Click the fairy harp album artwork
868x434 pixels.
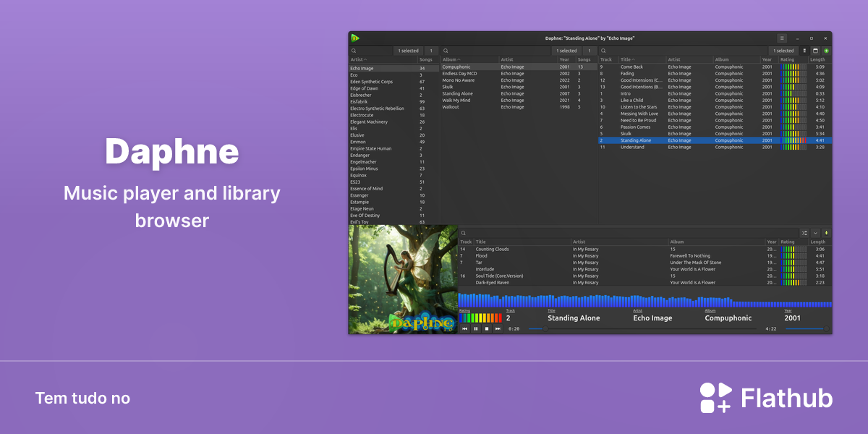click(x=403, y=279)
